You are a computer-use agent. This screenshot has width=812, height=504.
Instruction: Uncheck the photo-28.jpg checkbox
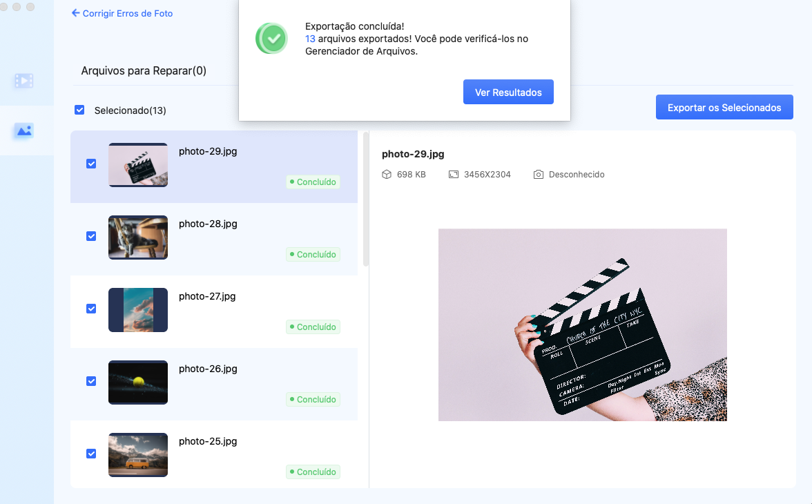pos(90,236)
